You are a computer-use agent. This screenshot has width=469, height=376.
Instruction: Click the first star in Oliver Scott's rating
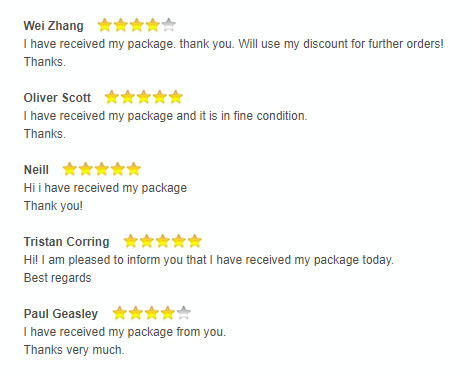(111, 97)
